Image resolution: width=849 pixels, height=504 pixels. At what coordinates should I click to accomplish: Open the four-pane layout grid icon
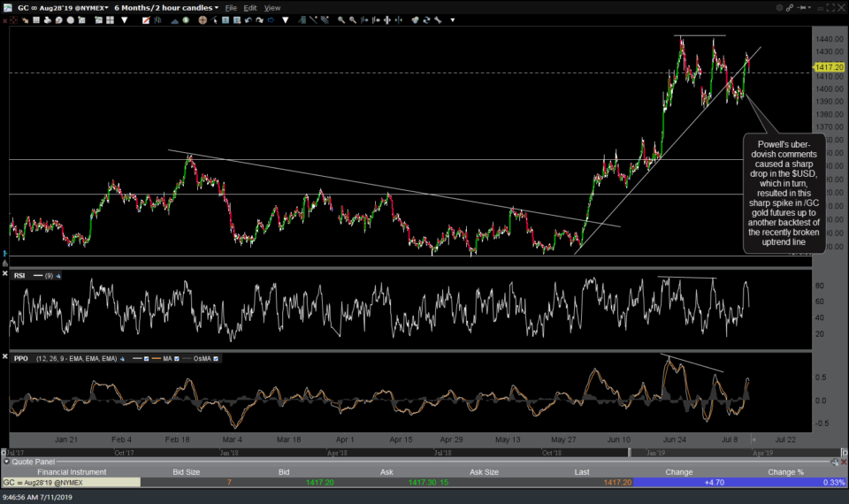tap(110, 20)
